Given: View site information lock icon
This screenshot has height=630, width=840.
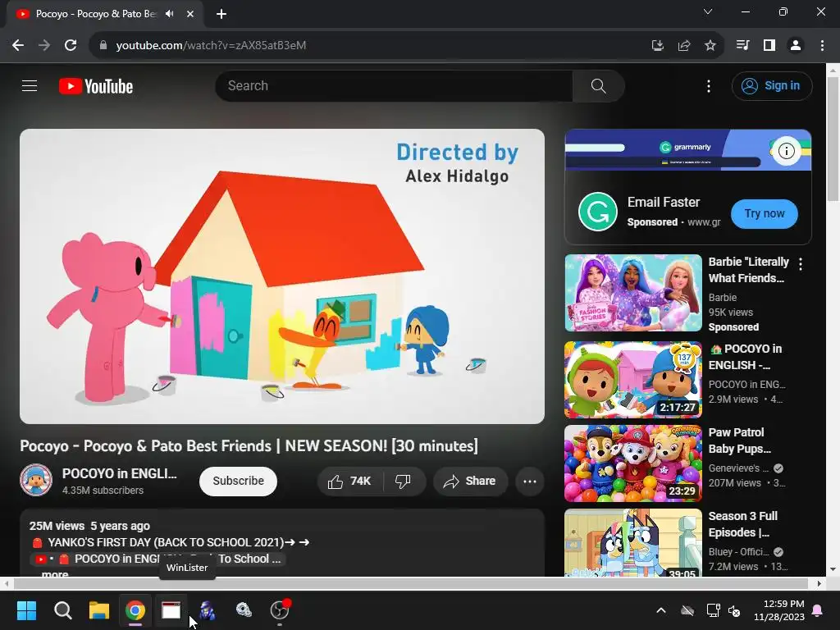Looking at the screenshot, I should 103,45.
